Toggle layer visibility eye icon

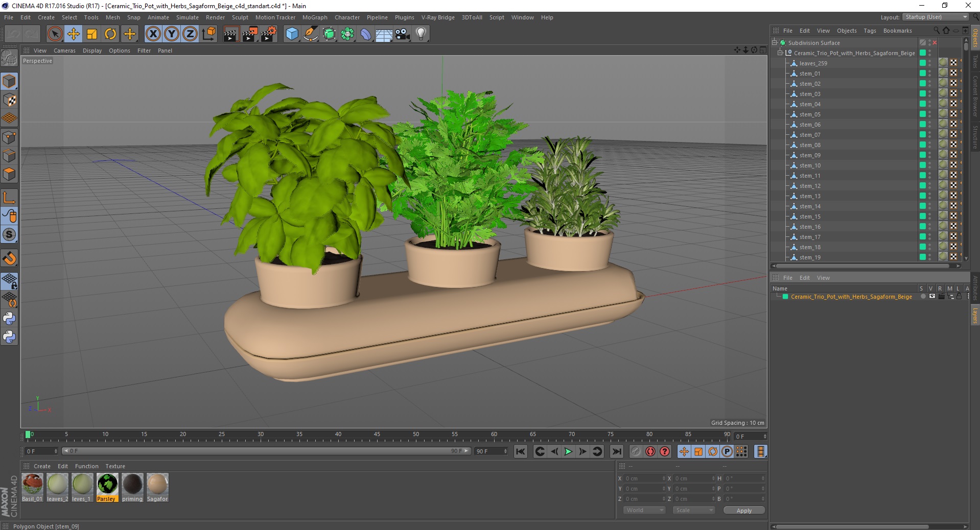tap(932, 297)
